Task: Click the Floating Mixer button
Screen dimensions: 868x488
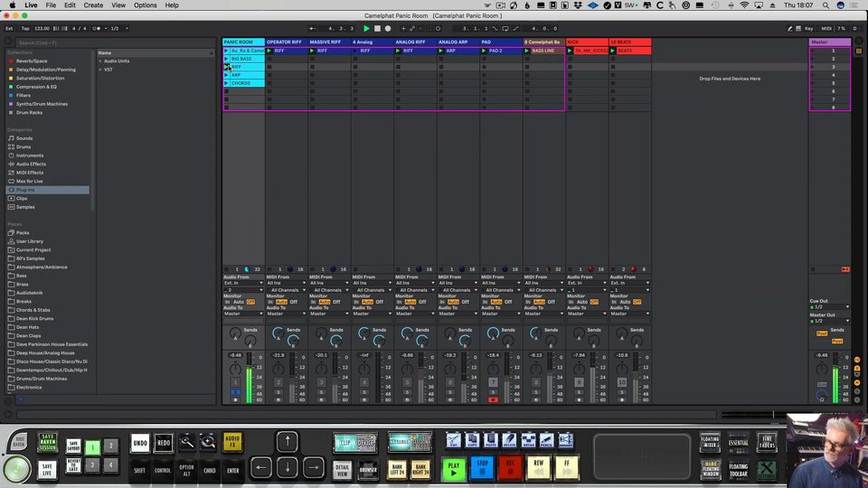Action: coord(711,442)
